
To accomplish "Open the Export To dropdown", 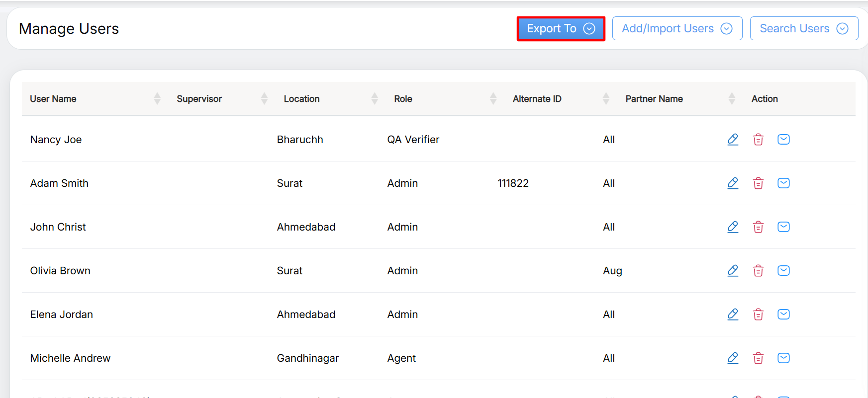I will coord(561,29).
